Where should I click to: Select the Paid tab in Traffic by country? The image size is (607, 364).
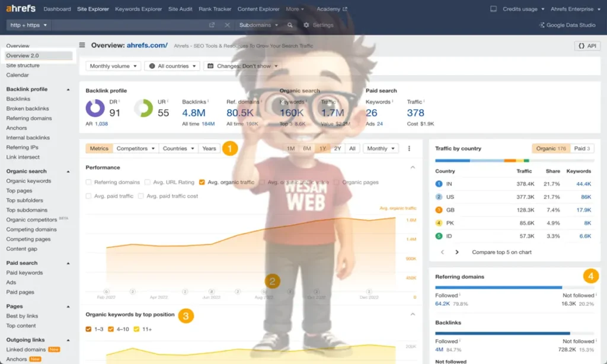(582, 149)
